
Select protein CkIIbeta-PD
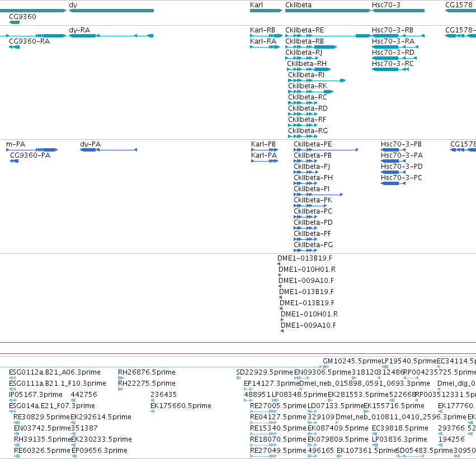pyautogui.click(x=305, y=229)
